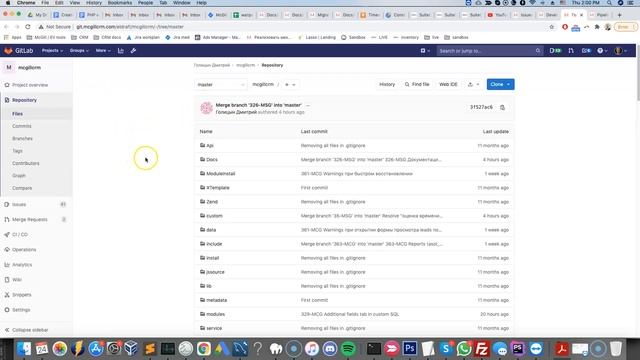Open the Web IDE button
The width and height of the screenshot is (640, 360).
448,84
